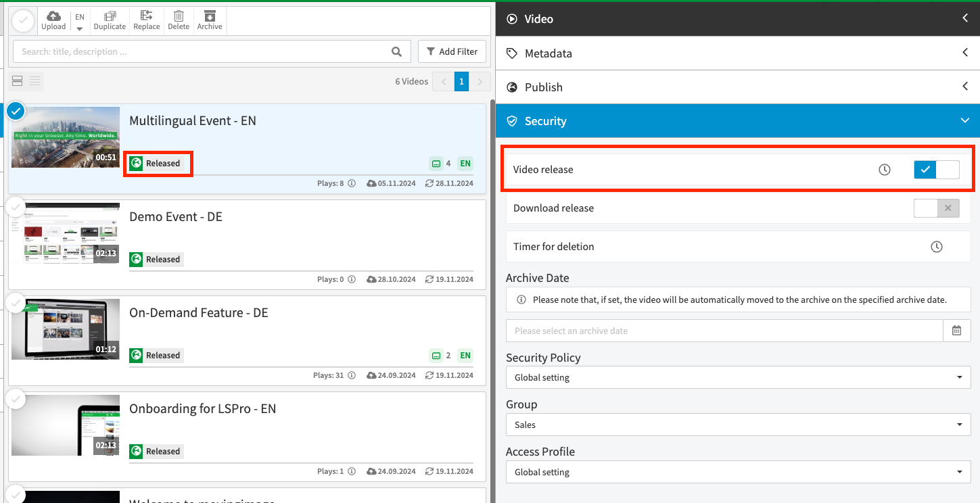Click the Video section collapse chevron

965,18
